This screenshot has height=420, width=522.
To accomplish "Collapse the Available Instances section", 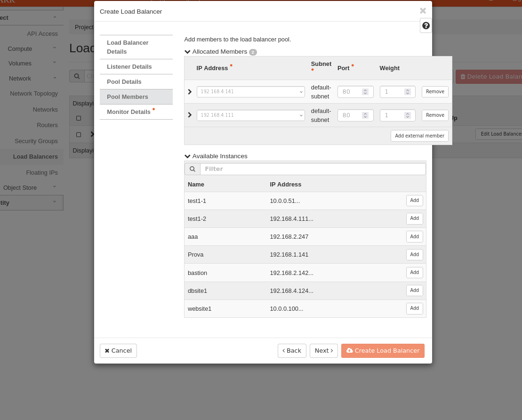I will click(187, 156).
